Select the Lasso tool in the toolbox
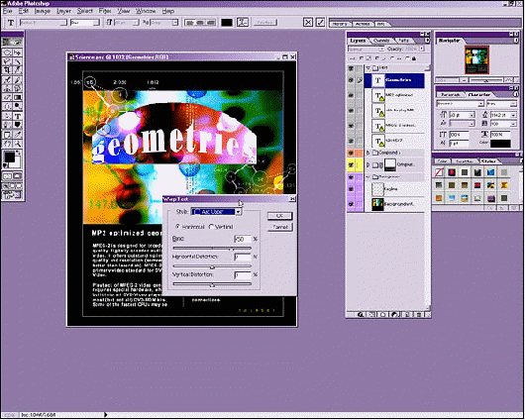The image size is (525, 420). 7,61
